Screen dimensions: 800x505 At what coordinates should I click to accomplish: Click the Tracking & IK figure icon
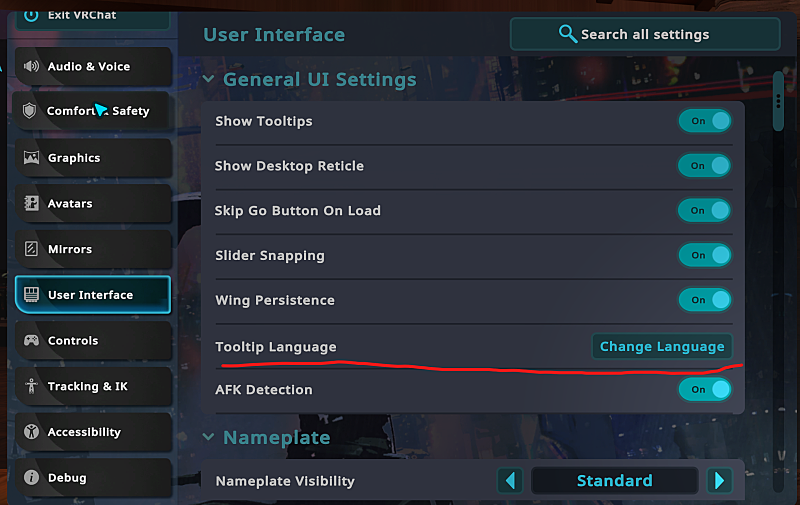point(31,386)
